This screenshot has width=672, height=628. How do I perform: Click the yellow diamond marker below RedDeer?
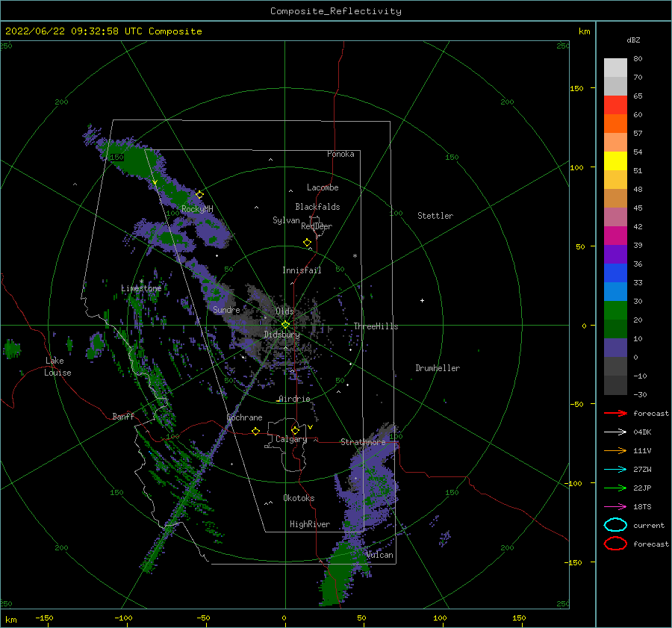coord(308,243)
